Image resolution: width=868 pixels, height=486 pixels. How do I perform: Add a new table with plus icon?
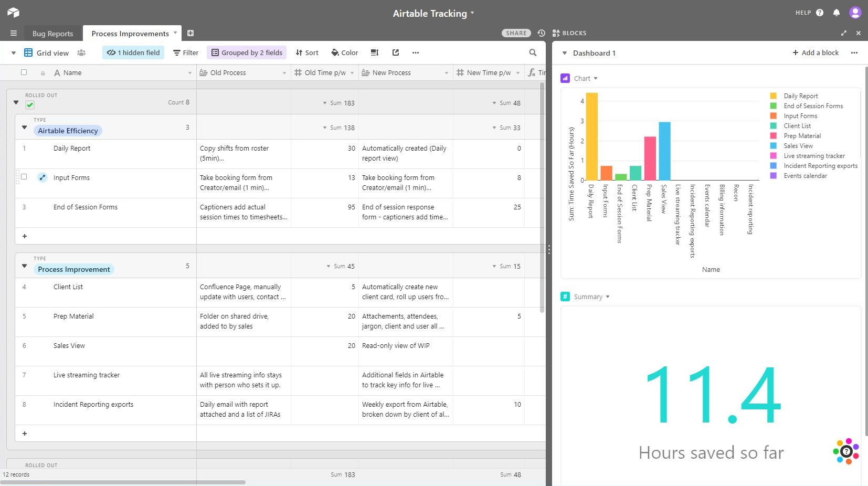pyautogui.click(x=190, y=33)
